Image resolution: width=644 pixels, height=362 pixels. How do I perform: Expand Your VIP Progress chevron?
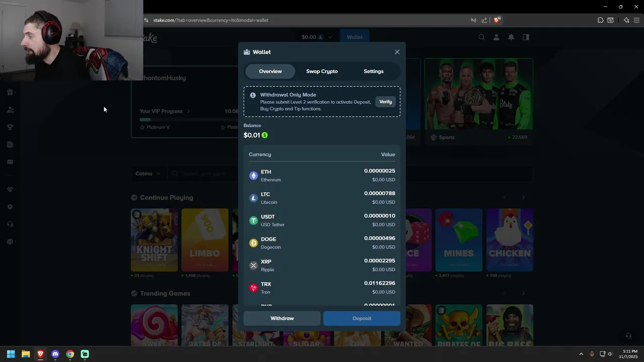click(x=188, y=111)
